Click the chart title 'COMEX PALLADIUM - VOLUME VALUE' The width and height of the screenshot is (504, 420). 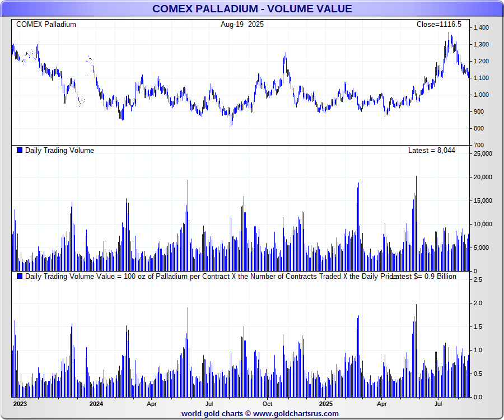tap(252, 8)
